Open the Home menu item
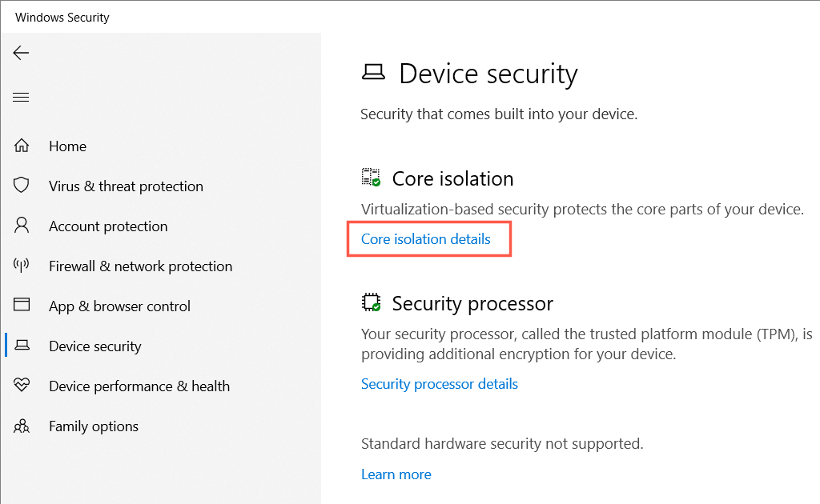The image size is (820, 504). pyautogui.click(x=67, y=146)
